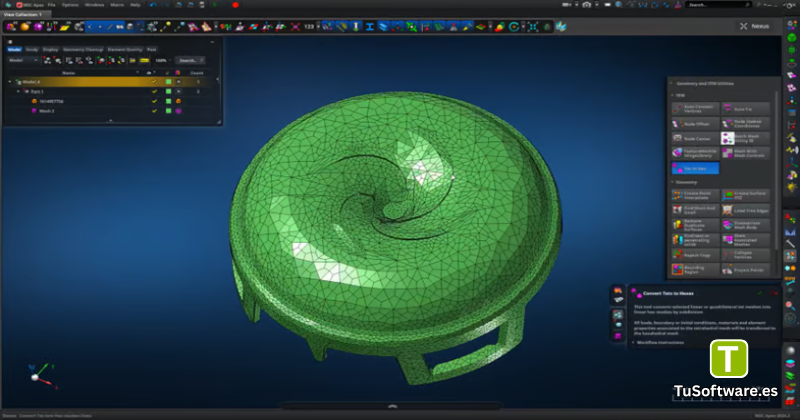Open the Model dropdown in tree panel
The width and height of the screenshot is (800, 420).
tap(23, 60)
